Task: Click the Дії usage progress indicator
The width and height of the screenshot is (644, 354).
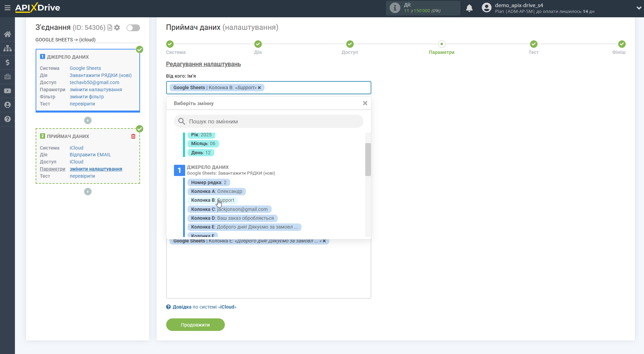Action: (423, 8)
